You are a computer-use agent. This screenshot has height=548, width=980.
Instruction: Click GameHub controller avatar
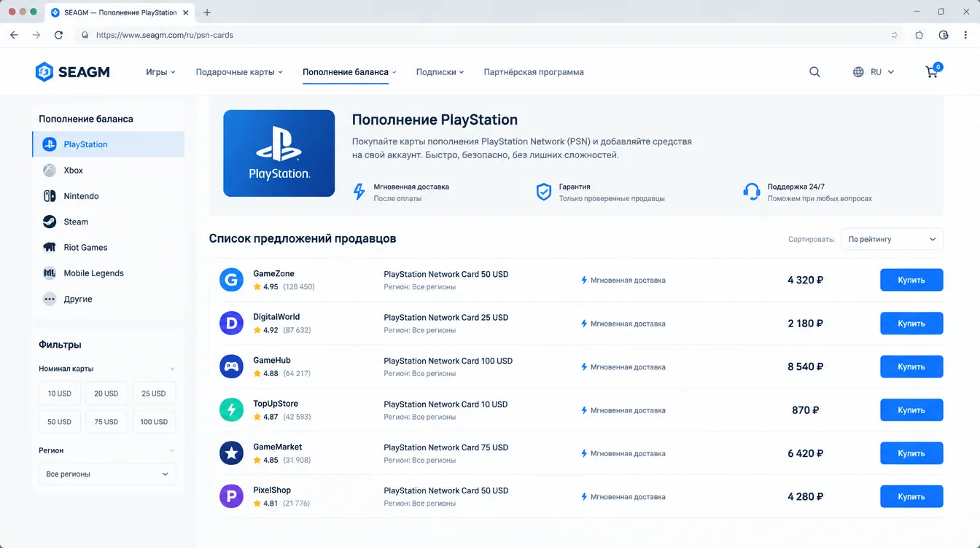point(231,367)
